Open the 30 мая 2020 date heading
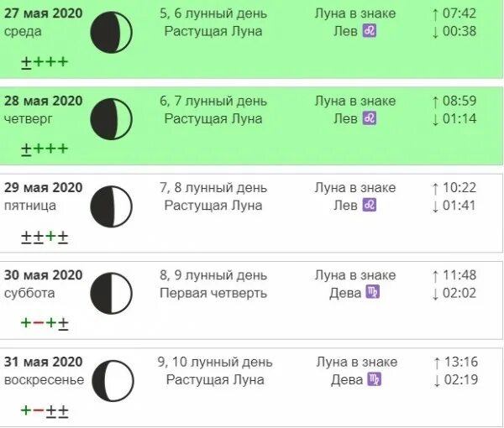This screenshot has width=504, height=428. (x=44, y=275)
